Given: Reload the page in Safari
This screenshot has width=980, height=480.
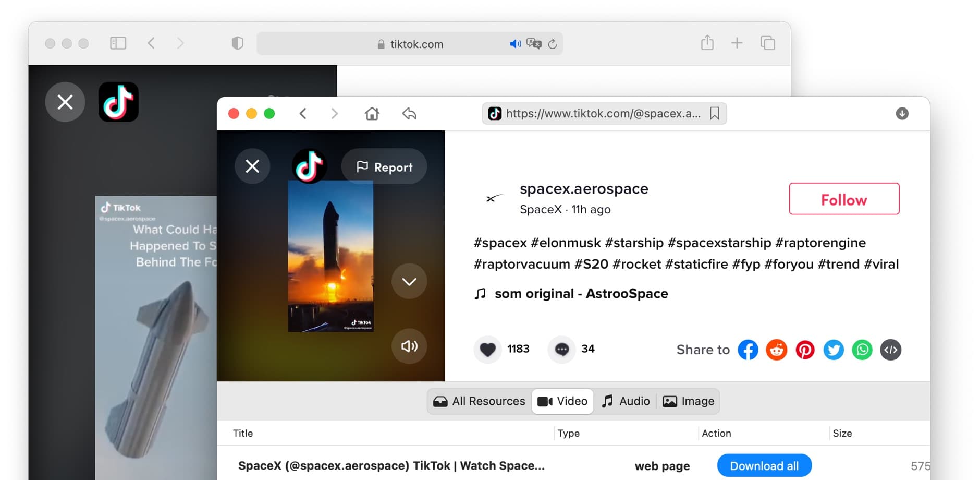Looking at the screenshot, I should tap(553, 44).
